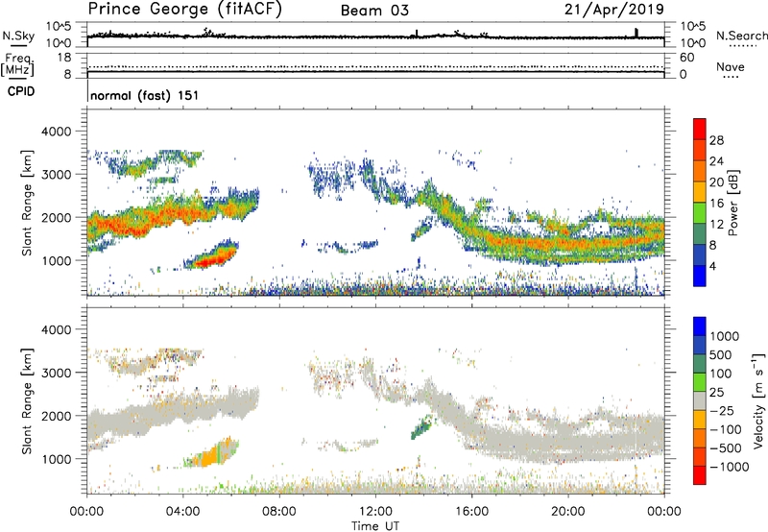Image resolution: width=768 pixels, height=532 pixels.
Task: Click the '16:00' time tick label
Action: click(471, 512)
